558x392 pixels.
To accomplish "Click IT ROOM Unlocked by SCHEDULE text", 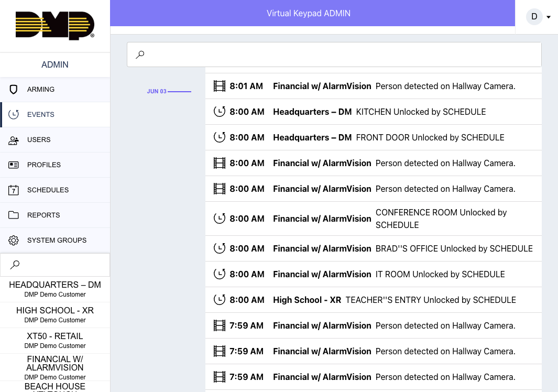I will coord(440,274).
